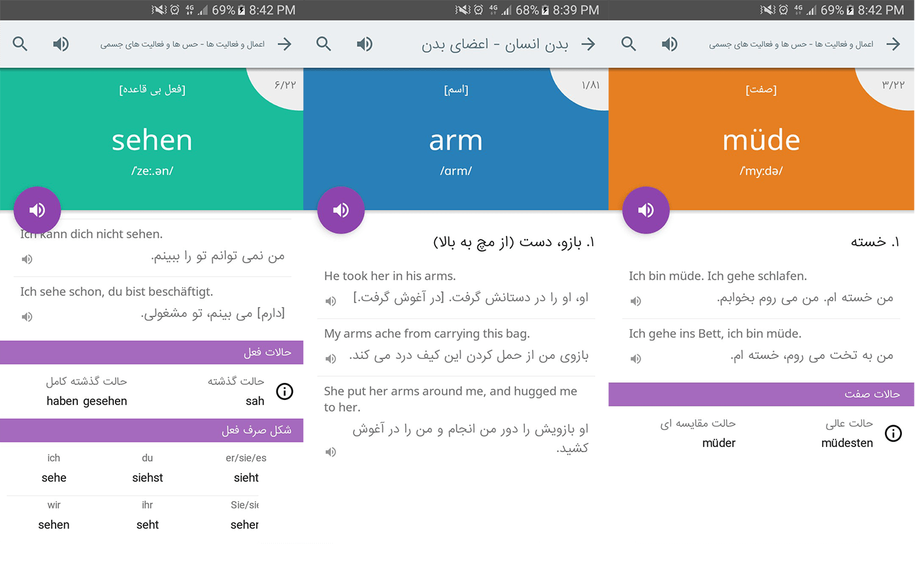Open search on the müde screen
The width and height of the screenshot is (915, 588).
click(629, 44)
